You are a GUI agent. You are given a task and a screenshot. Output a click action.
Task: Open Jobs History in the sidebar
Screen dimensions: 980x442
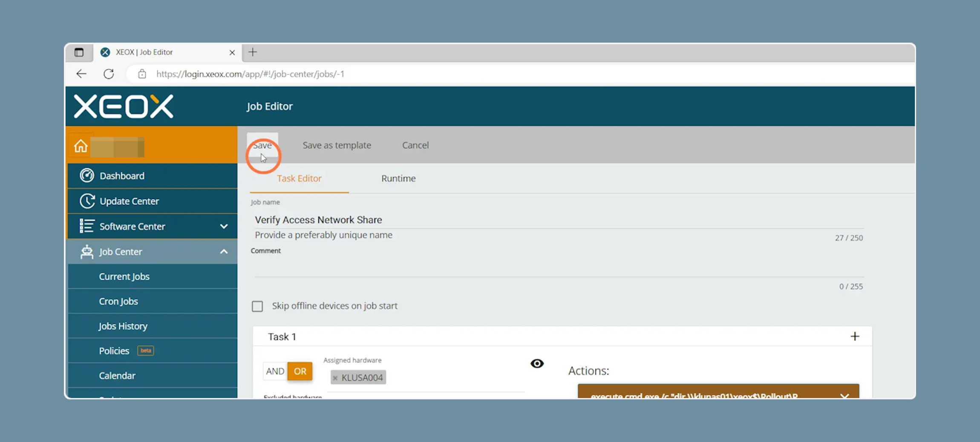tap(152, 326)
